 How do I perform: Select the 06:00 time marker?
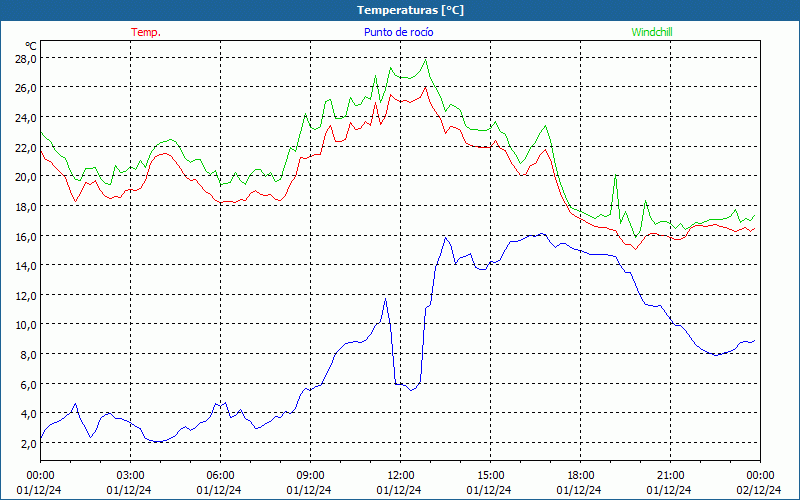click(220, 475)
